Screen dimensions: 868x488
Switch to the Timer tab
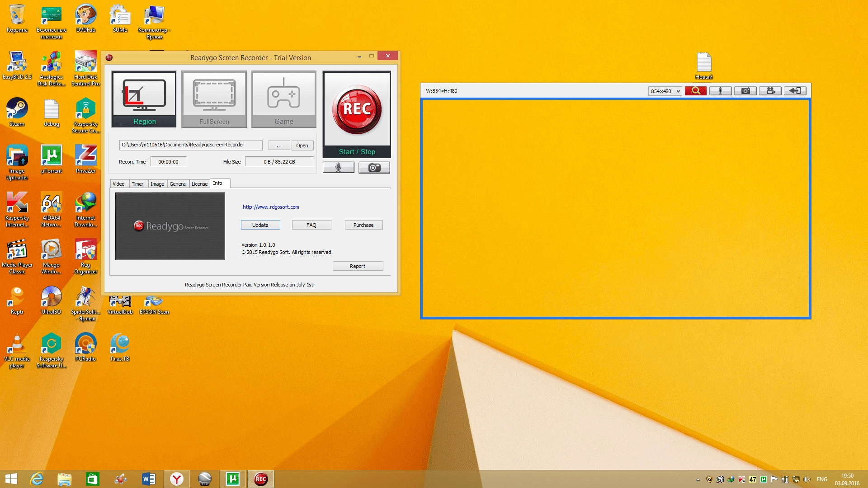coord(137,184)
